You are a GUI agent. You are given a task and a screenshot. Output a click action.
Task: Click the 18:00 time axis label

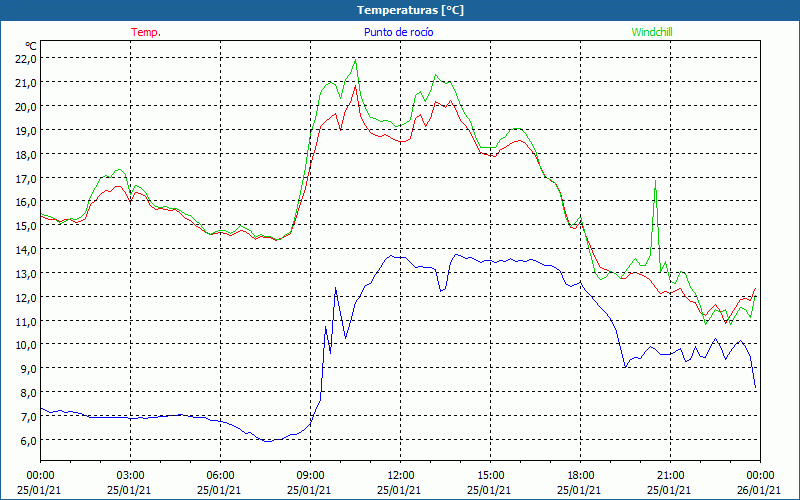[x=581, y=476]
